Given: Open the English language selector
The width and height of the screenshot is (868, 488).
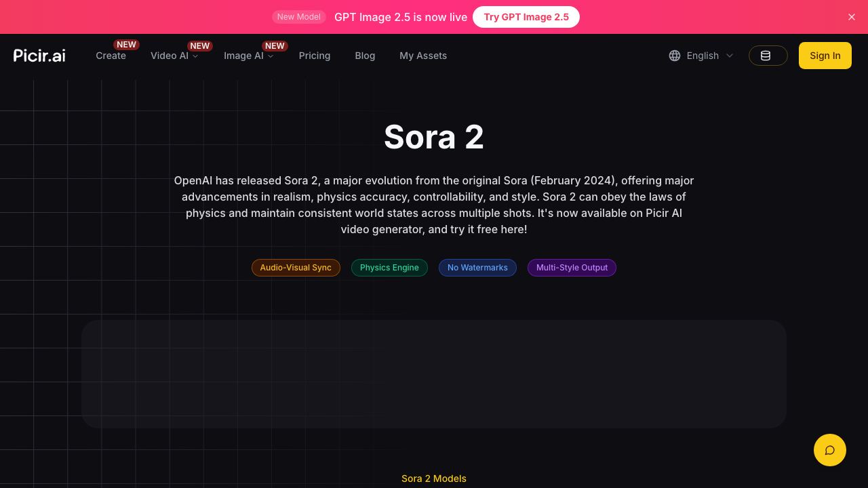Looking at the screenshot, I should [x=701, y=56].
